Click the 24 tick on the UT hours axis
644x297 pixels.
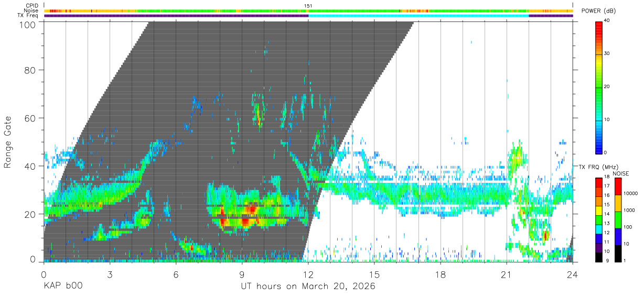(x=572, y=274)
